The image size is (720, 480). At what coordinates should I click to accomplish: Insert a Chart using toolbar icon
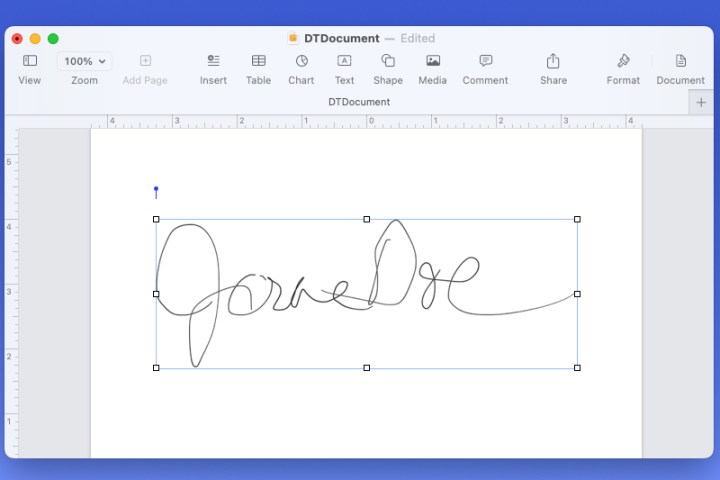click(x=301, y=62)
